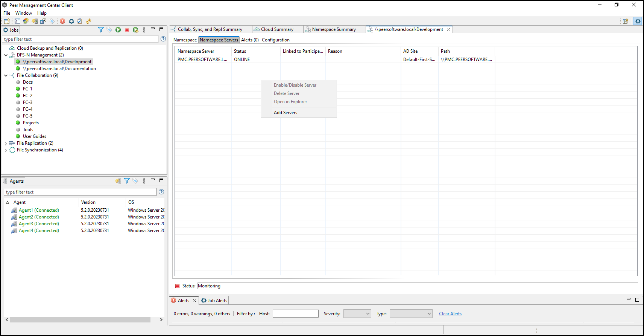The image size is (644, 336).
Task: Click the Clear Alerts link
Action: coord(450,314)
